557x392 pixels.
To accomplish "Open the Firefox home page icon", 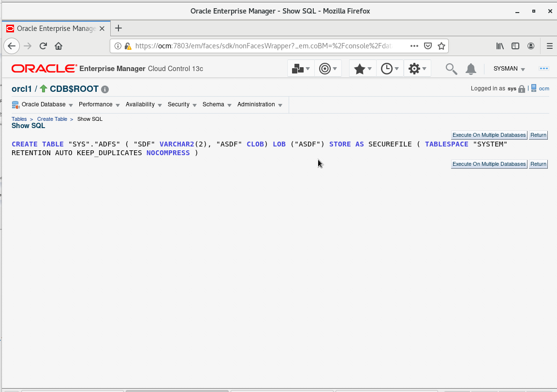I will coord(59,46).
